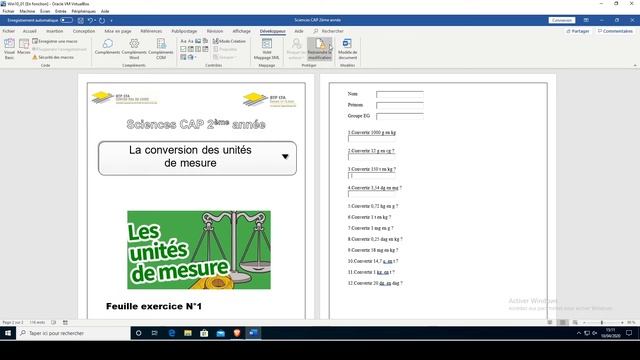The height and width of the screenshot is (360, 640).
Task: Switch to the Références tab
Action: click(x=151, y=31)
